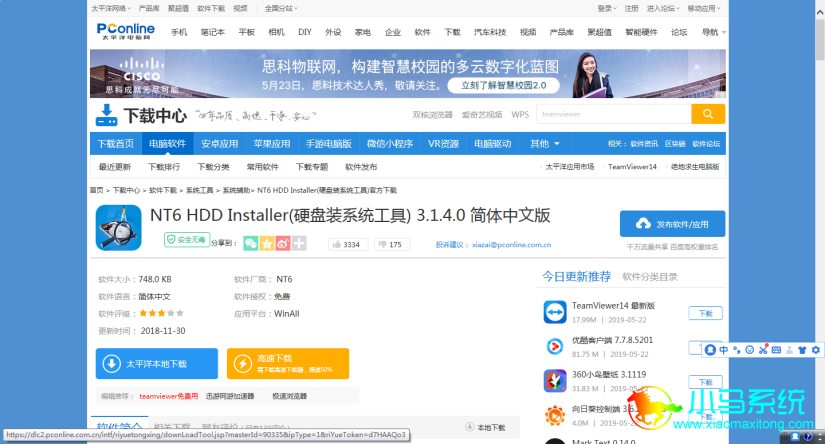Image resolution: width=825 pixels, height=444 pixels.
Task: Select 电脑软件 tab
Action: 167,144
